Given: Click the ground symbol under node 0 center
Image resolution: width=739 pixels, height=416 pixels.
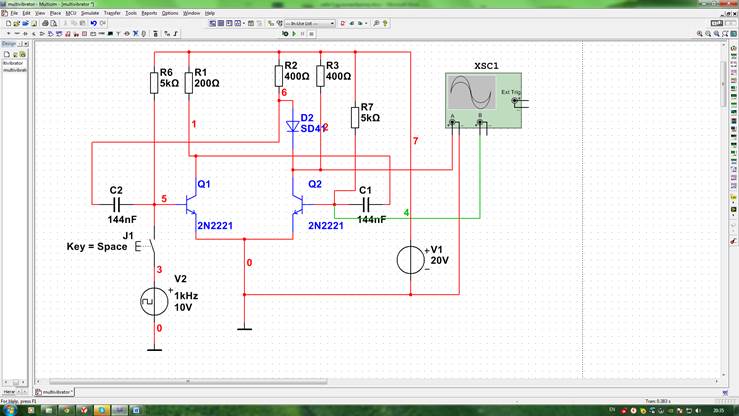Looking at the screenshot, I should 244,328.
